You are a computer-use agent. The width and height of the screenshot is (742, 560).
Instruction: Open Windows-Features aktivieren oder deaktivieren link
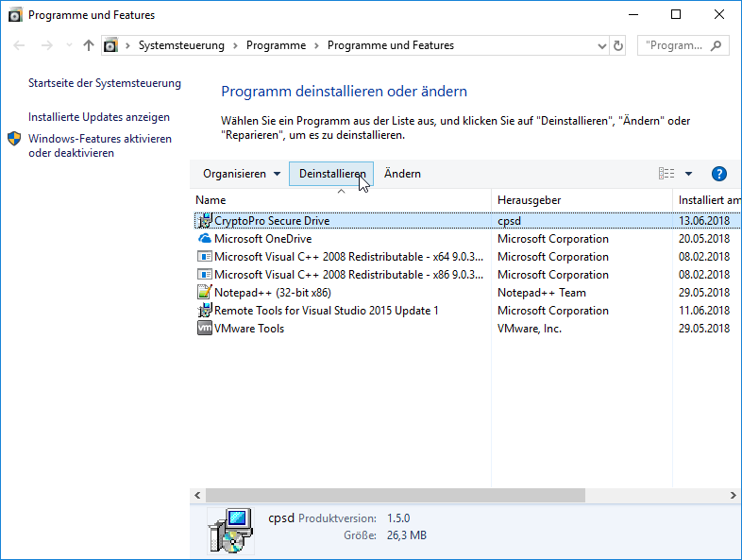(x=100, y=145)
